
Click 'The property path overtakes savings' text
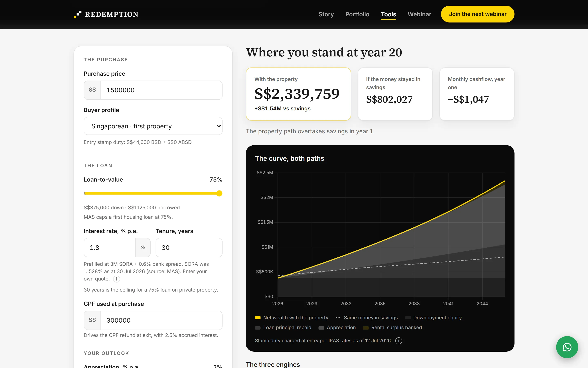click(310, 131)
